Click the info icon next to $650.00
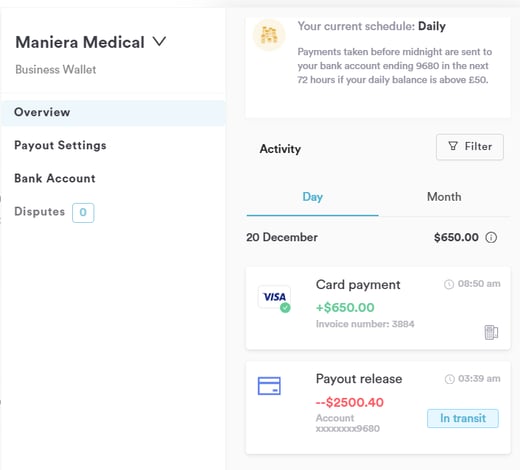This screenshot has width=520, height=470. tap(491, 238)
